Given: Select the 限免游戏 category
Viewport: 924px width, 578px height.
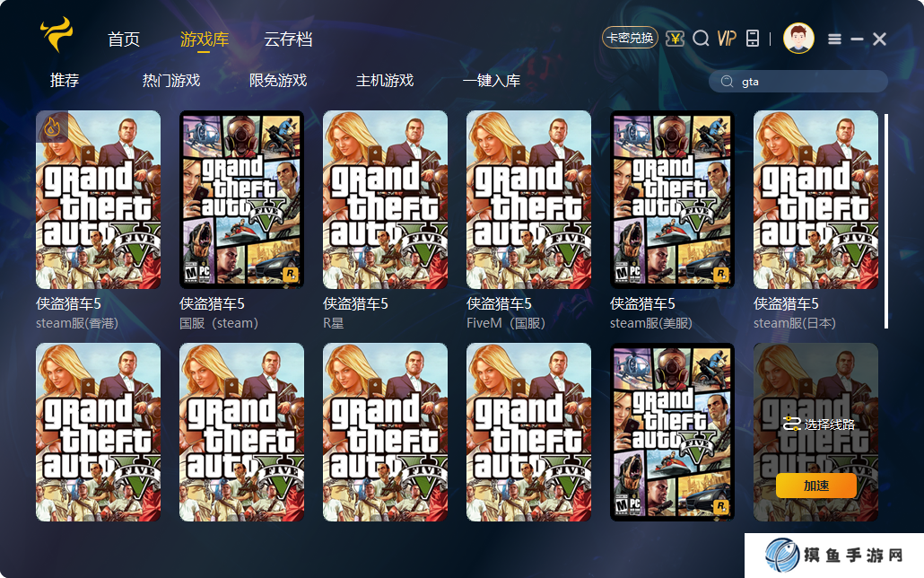Looking at the screenshot, I should point(278,80).
